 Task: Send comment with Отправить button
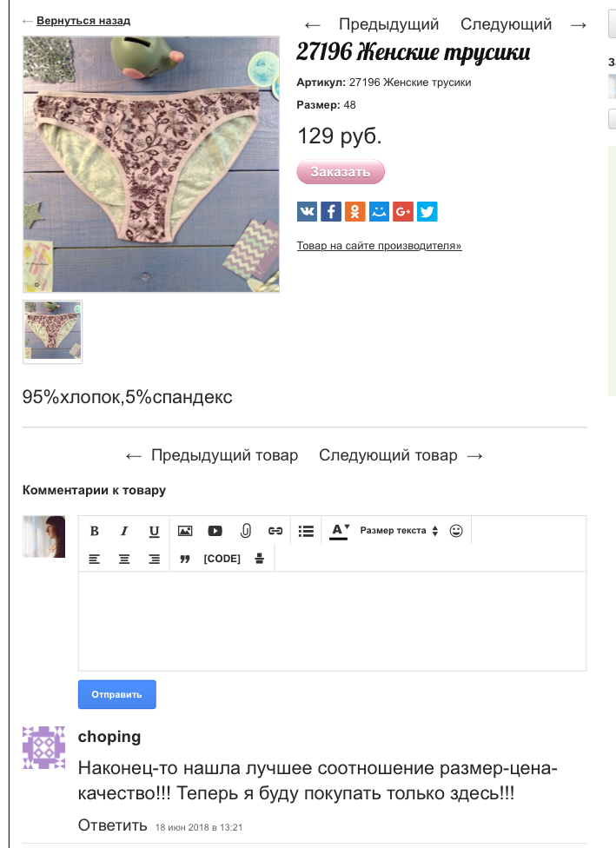116,694
